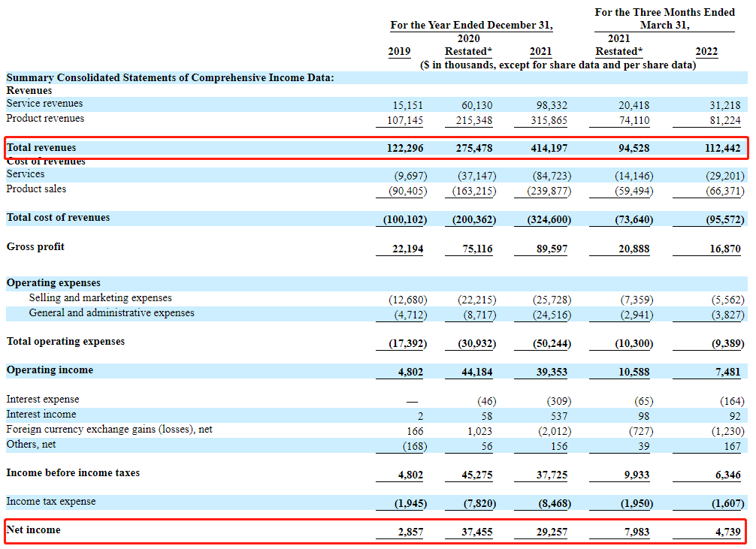Viewport: 756px width, 549px height.
Task: Select the 112,442 total revenues value
Action: point(721,149)
